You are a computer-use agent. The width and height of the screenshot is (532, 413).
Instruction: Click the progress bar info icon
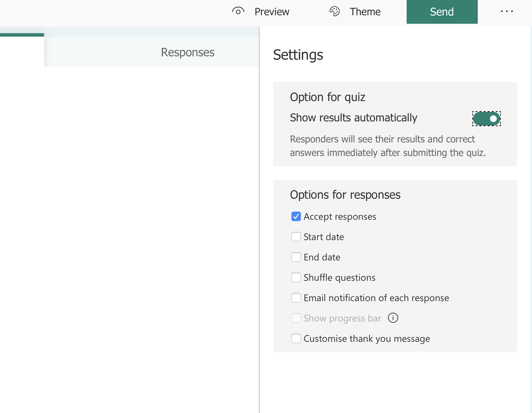(393, 318)
